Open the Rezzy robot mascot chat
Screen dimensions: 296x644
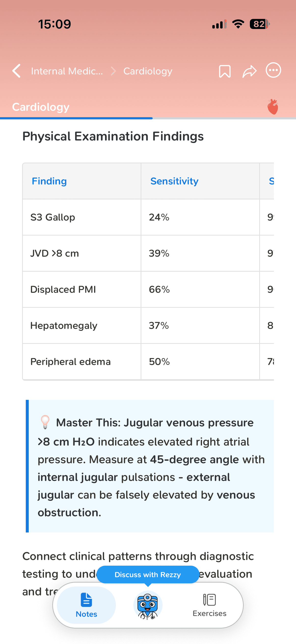click(148, 605)
